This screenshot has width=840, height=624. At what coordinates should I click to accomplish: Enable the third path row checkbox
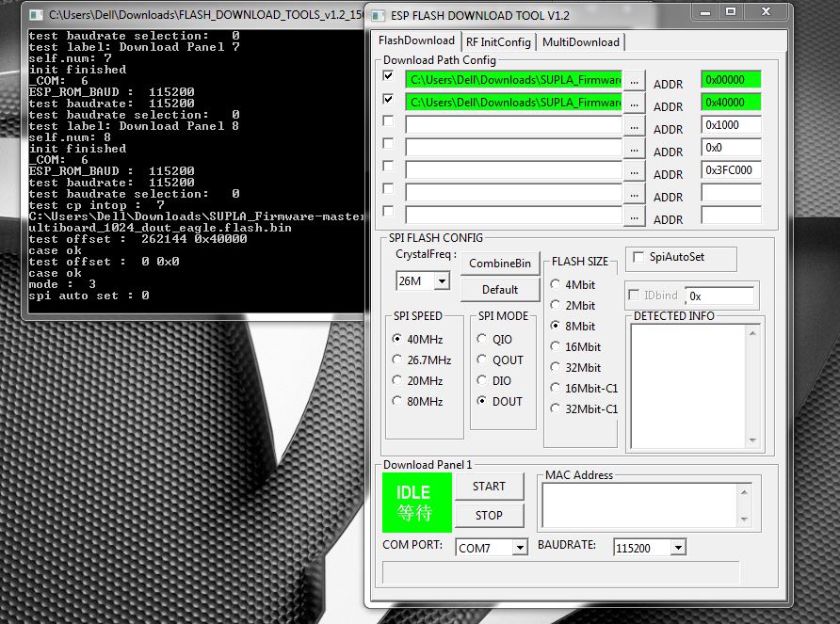tap(388, 121)
